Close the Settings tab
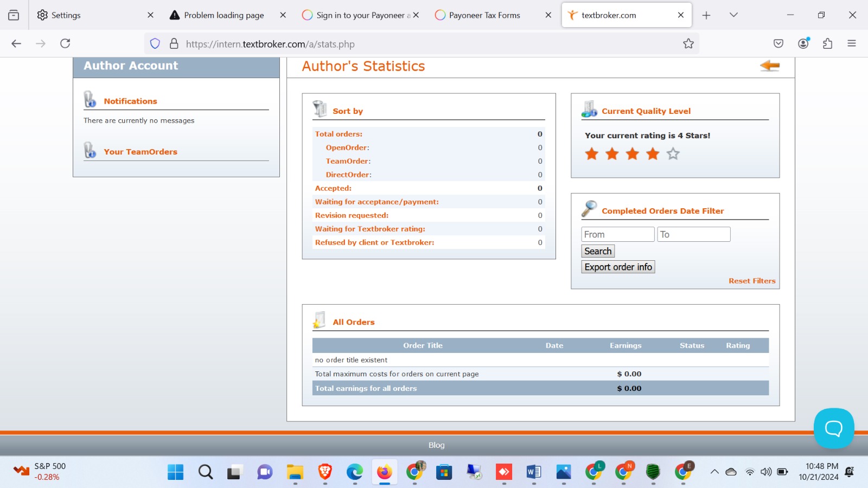Screen dimensions: 868x488 [x=150, y=15]
